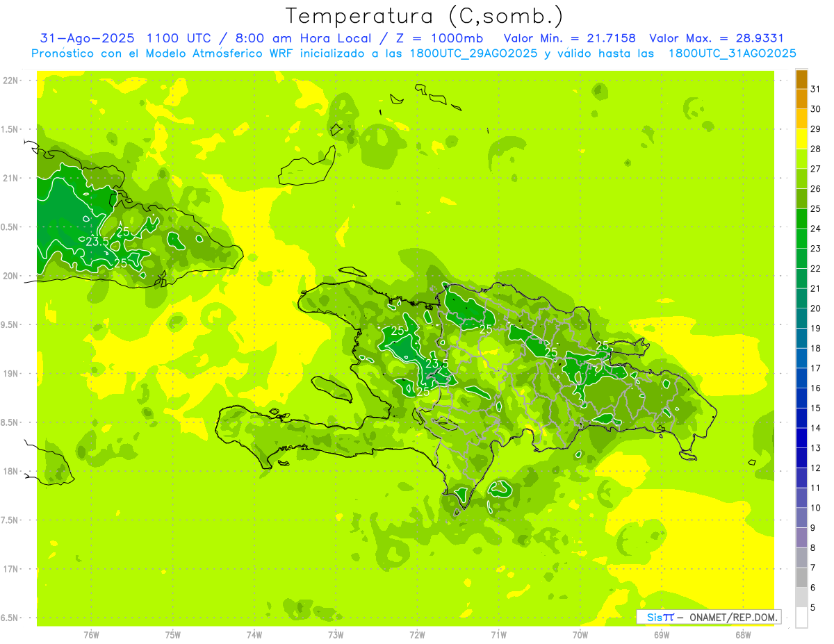The width and height of the screenshot is (834, 644).
Task: Click "Pronóstico con el Modelo Atmósferico WRF" text
Action: coord(163,53)
